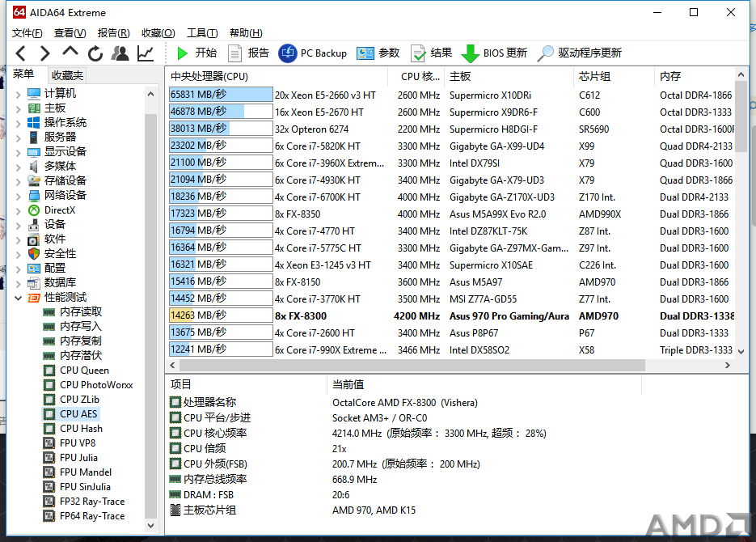Viewport: 756px width, 542px height.
Task: Go back with the left arrow icon
Action: tap(21, 53)
